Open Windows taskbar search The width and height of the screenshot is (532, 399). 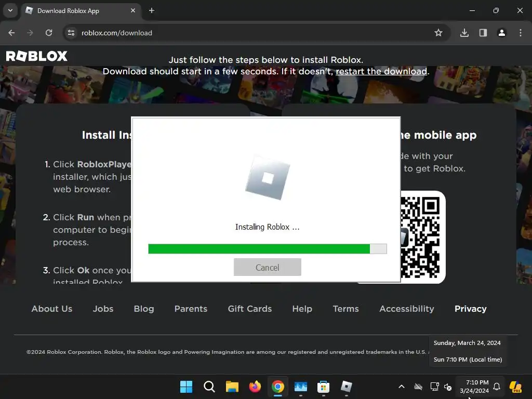coord(209,387)
